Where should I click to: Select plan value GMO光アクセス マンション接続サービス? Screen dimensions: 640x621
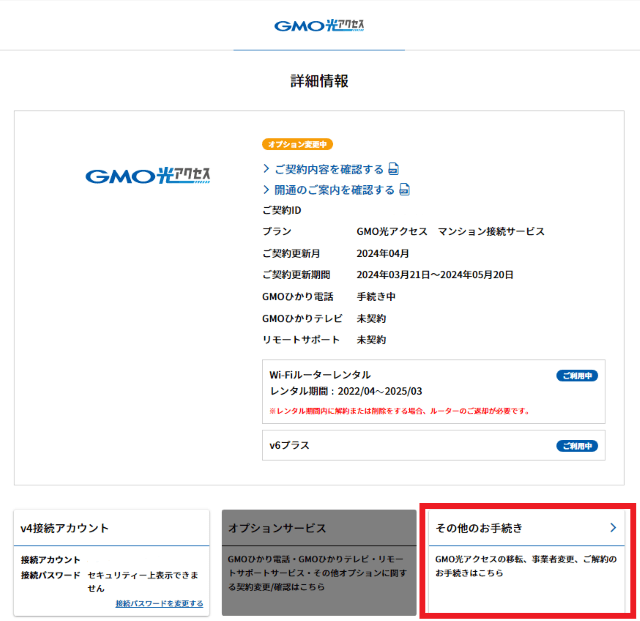451,231
